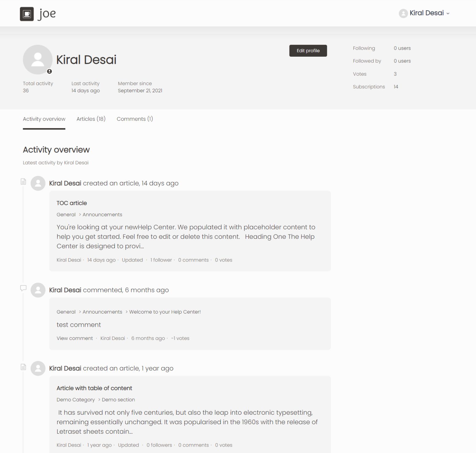
Task: Select the Activity overview tab
Action: [44, 119]
